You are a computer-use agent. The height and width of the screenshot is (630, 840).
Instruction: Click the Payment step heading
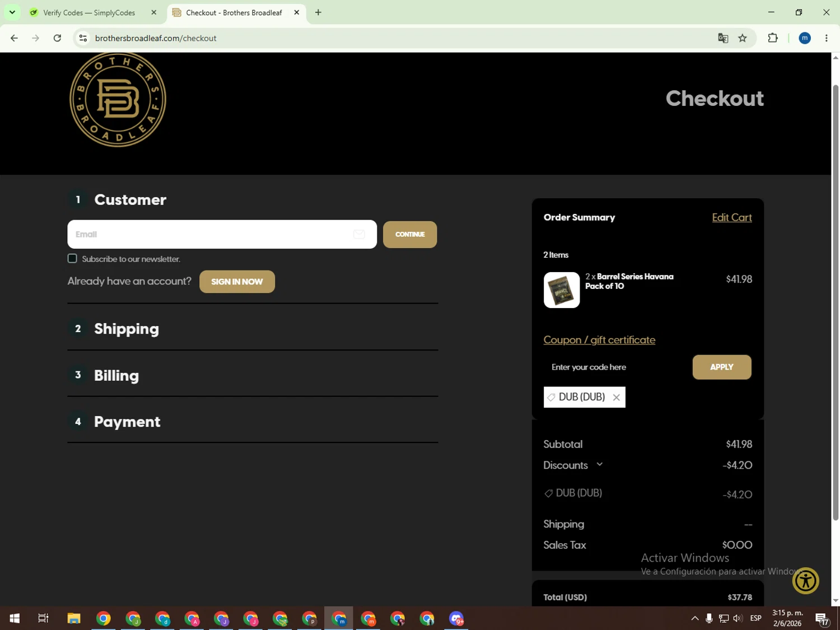tap(127, 422)
